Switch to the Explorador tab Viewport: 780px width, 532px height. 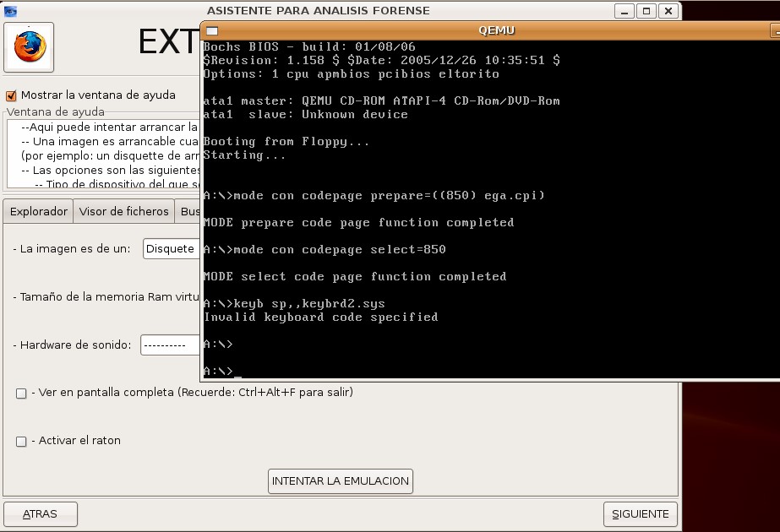click(x=39, y=211)
